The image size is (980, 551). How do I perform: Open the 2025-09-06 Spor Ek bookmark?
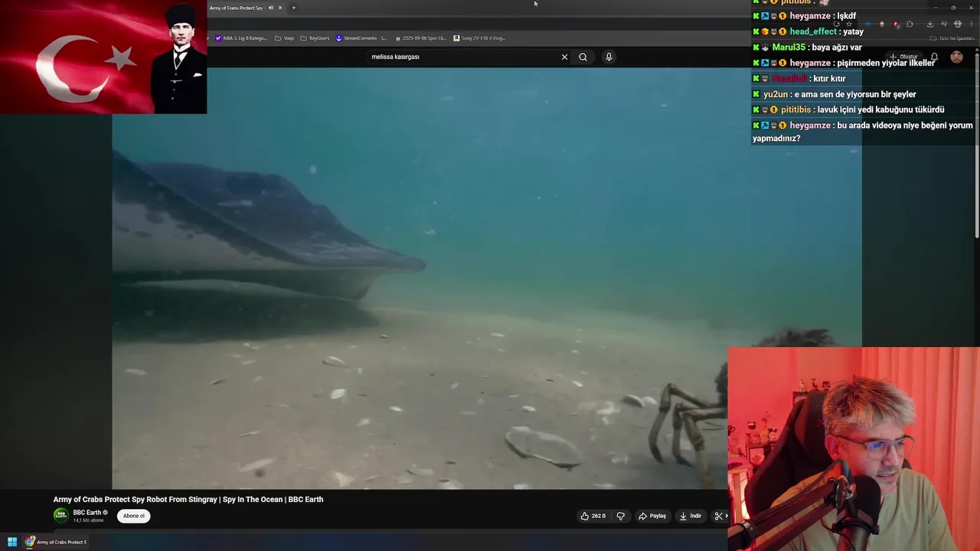coord(420,38)
